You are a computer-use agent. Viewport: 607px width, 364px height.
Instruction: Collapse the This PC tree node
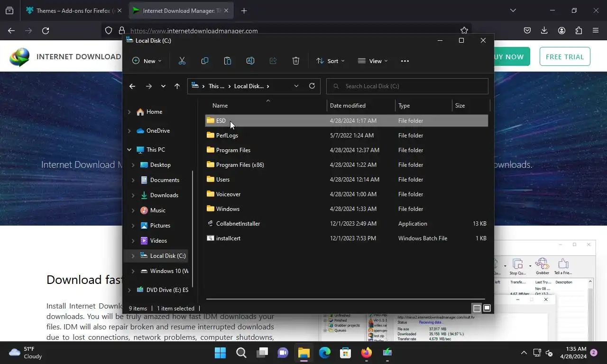[129, 150]
